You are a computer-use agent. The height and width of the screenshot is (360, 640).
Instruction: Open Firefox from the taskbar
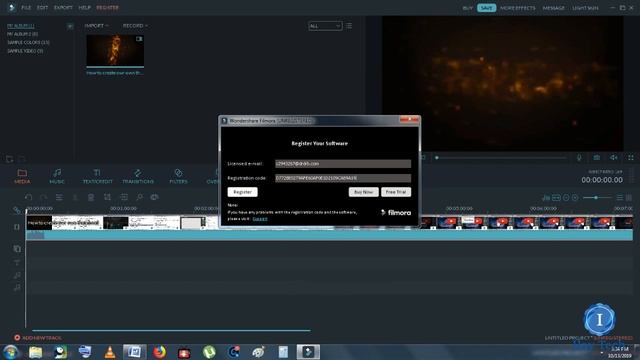(160, 352)
